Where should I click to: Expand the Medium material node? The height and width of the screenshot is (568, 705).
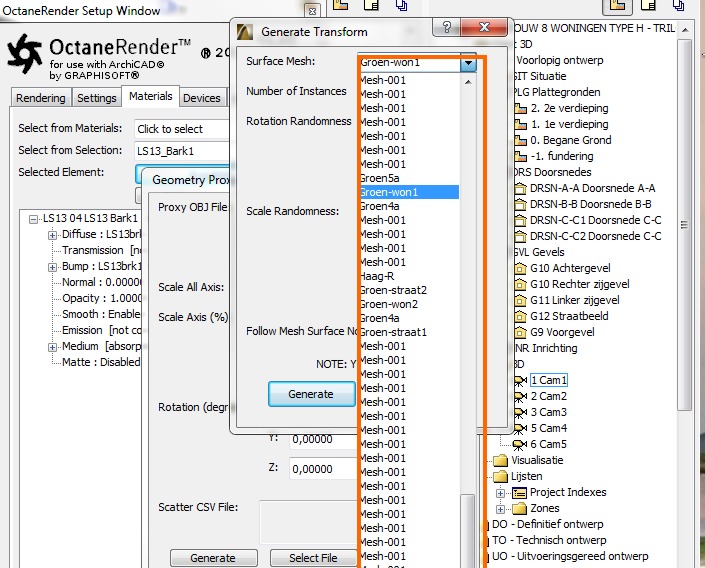(x=52, y=347)
